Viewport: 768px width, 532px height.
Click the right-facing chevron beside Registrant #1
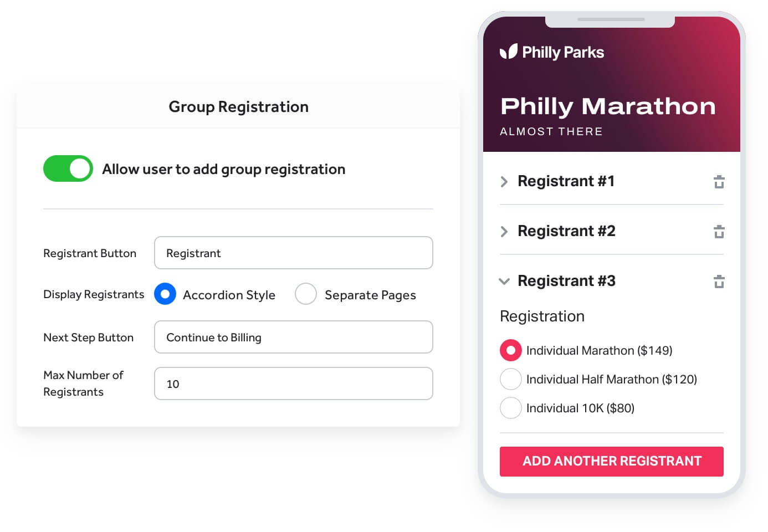504,182
